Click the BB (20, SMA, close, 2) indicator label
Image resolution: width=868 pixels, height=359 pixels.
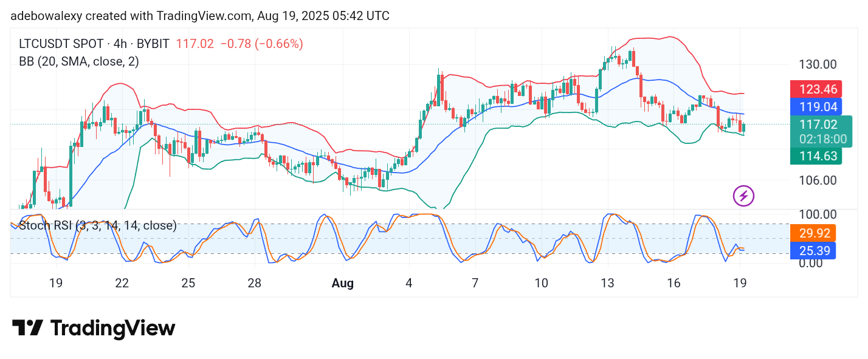click(x=79, y=61)
